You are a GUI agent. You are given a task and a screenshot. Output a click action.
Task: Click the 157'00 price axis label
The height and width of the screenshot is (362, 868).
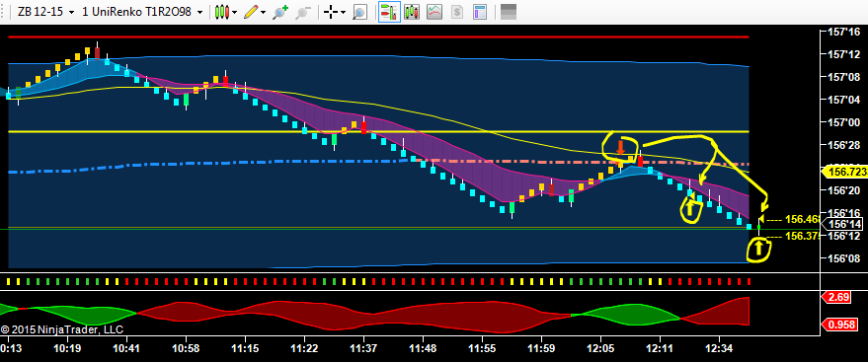click(844, 122)
